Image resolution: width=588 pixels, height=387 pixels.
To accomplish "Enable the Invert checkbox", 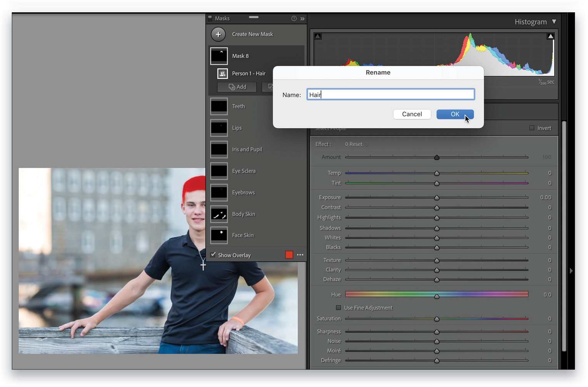I will 532,128.
